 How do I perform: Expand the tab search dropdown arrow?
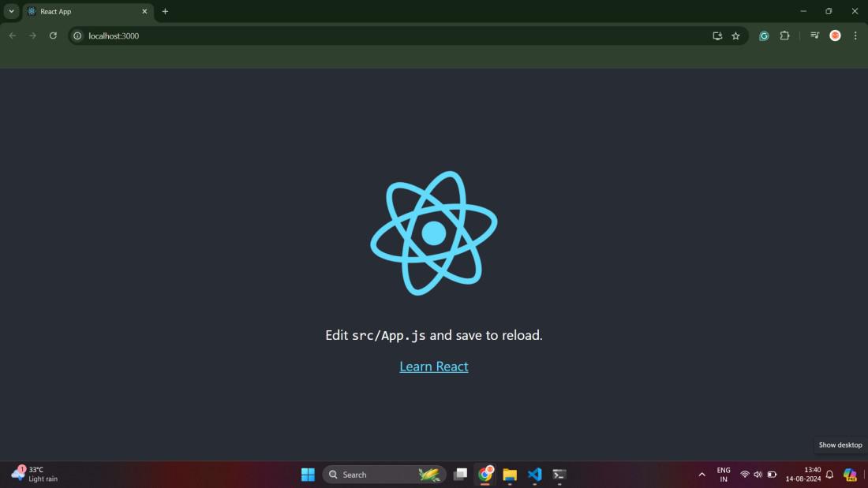(x=11, y=11)
